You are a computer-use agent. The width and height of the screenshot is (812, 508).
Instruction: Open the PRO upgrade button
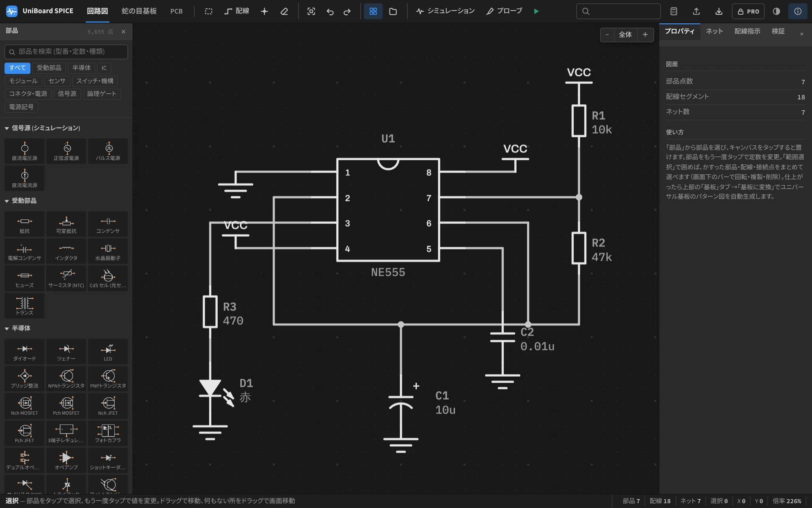pos(748,11)
